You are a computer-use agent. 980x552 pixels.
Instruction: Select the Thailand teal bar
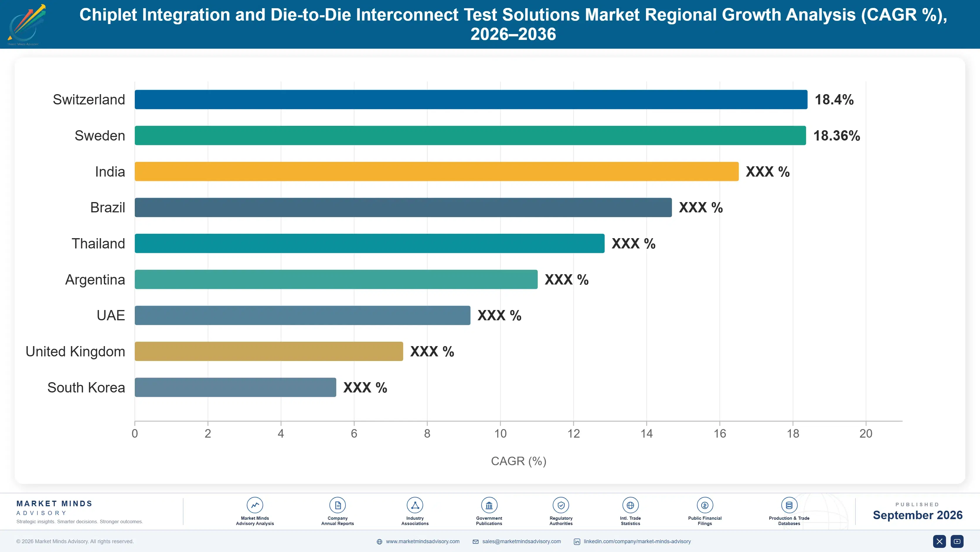coord(369,243)
